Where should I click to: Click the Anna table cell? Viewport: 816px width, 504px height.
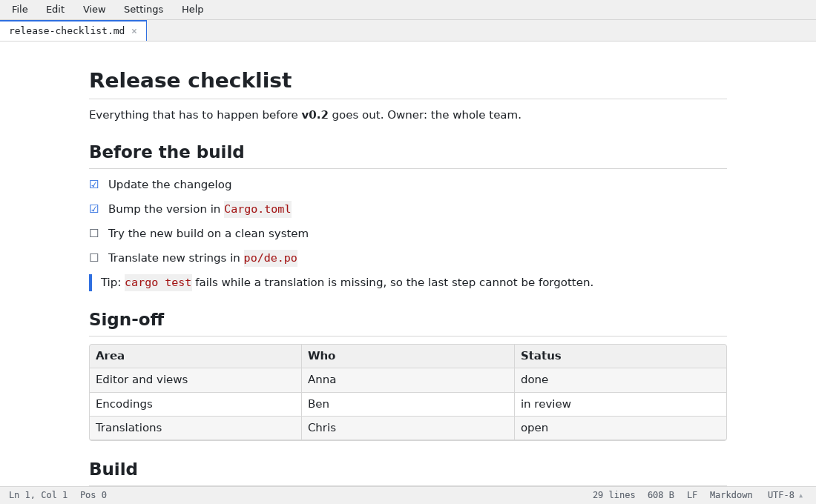click(408, 379)
